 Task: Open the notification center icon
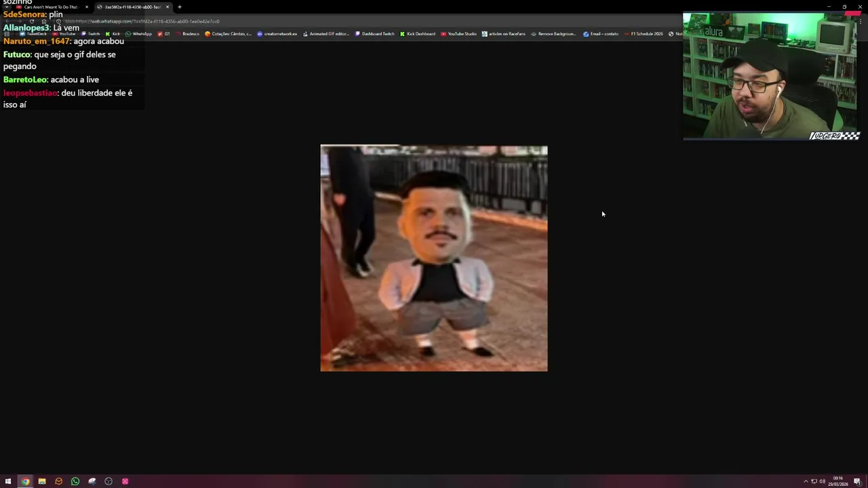857,481
